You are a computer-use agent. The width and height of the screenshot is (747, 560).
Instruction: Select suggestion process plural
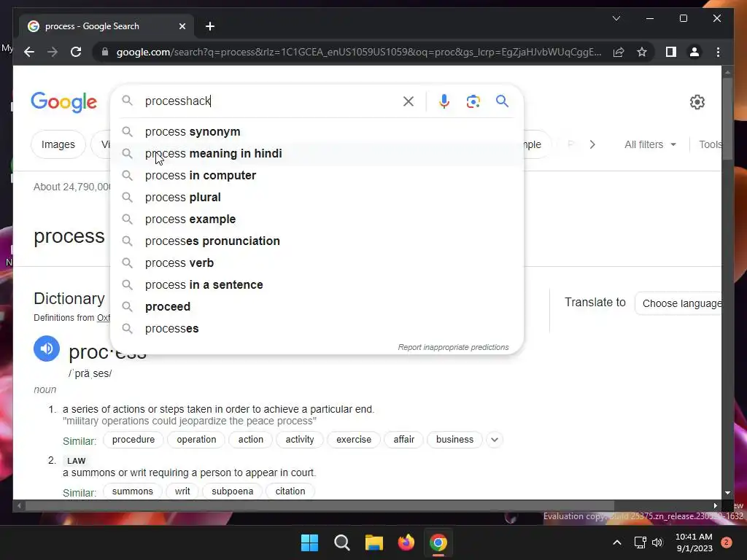[317, 197]
